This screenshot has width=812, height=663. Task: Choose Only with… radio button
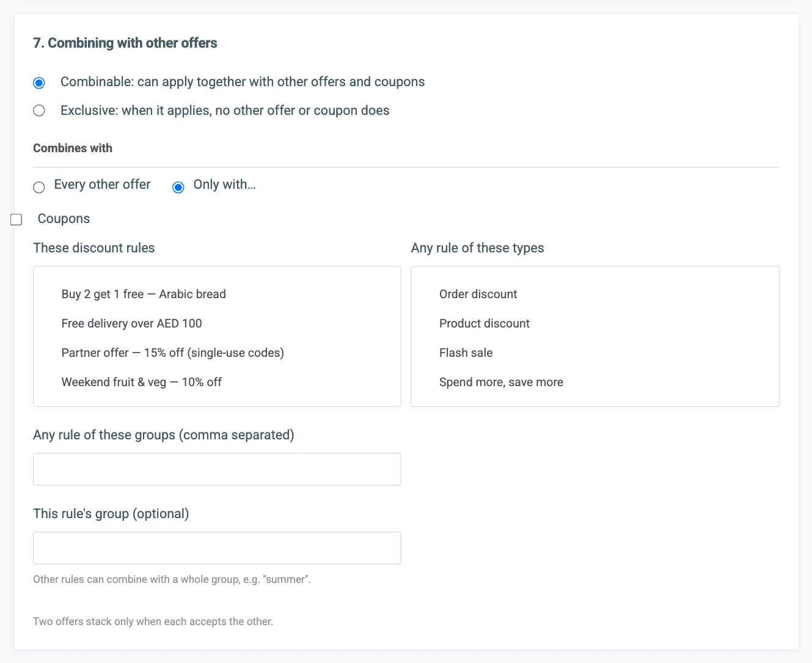coord(178,188)
